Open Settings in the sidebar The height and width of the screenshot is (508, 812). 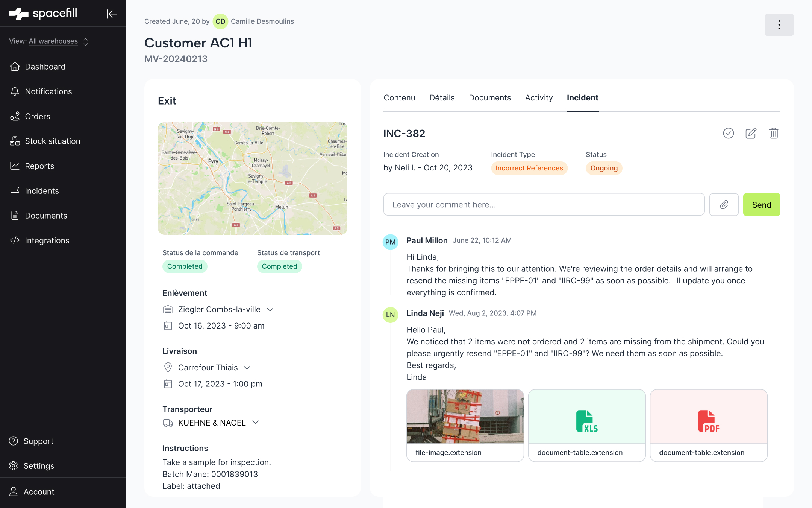pyautogui.click(x=39, y=466)
